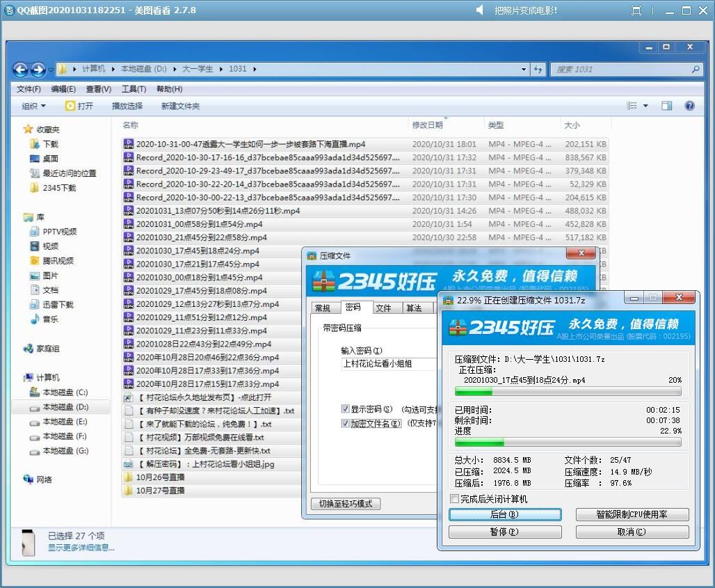Select 音乐 library in the sidebar
The width and height of the screenshot is (715, 588).
click(50, 319)
